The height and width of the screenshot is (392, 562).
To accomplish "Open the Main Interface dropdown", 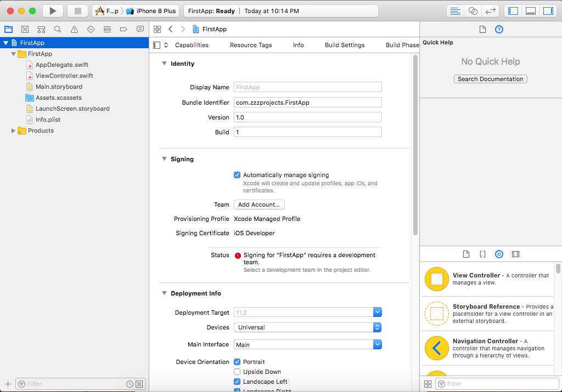I will (x=377, y=344).
